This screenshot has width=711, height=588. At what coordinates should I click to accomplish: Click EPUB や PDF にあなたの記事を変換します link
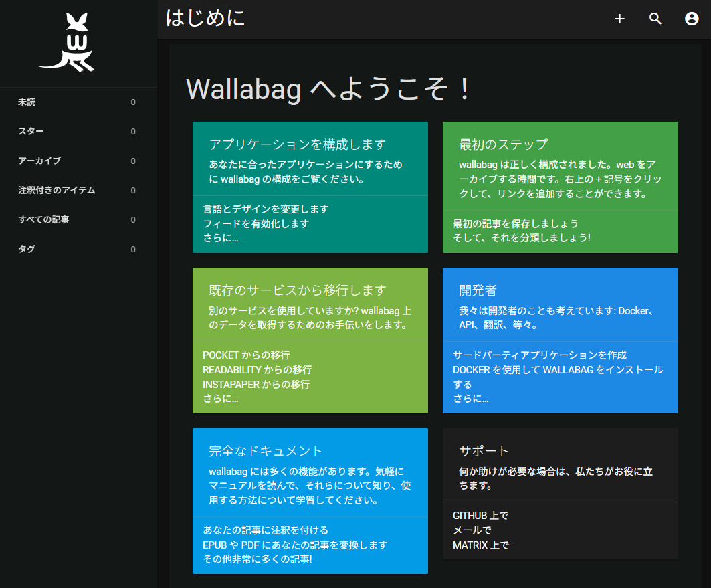(295, 545)
